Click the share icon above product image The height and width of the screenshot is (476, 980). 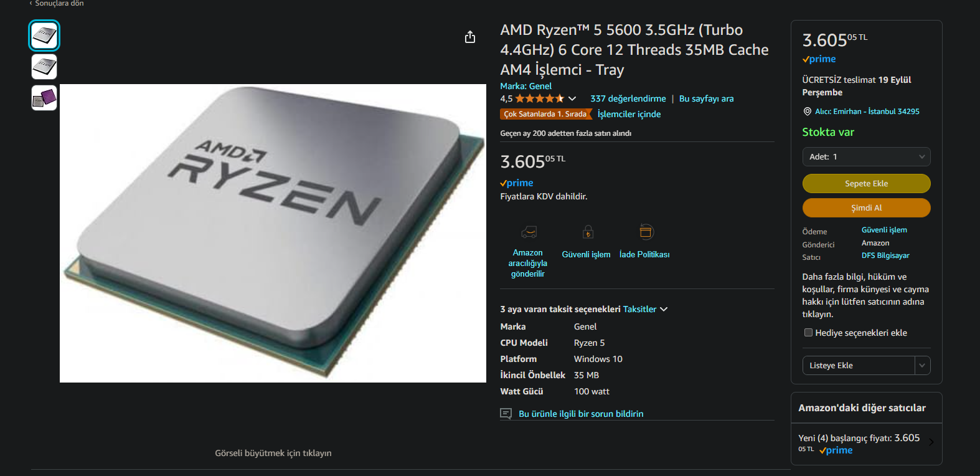tap(470, 37)
